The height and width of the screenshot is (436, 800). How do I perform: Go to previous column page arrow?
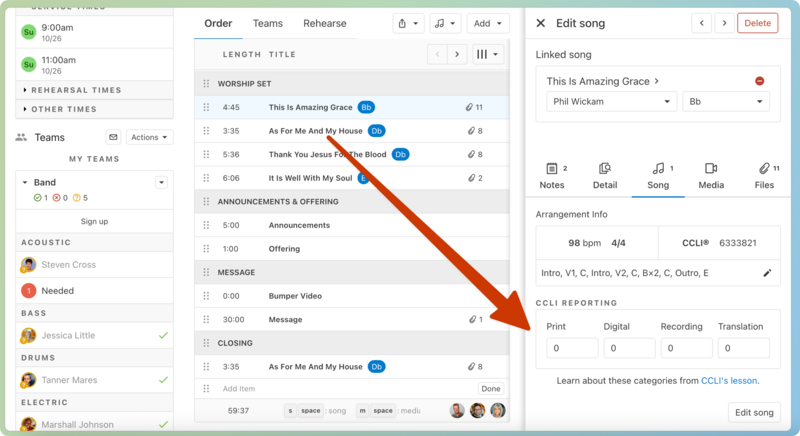coord(437,54)
